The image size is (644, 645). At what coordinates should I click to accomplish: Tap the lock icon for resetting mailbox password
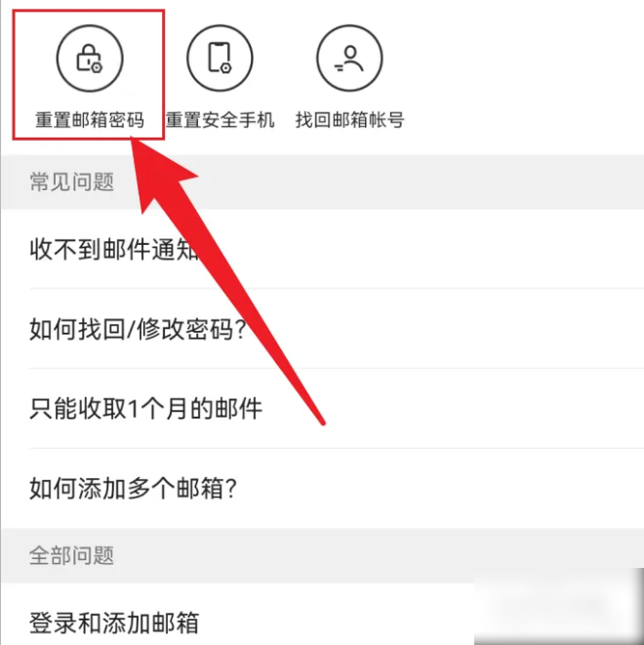point(90,58)
